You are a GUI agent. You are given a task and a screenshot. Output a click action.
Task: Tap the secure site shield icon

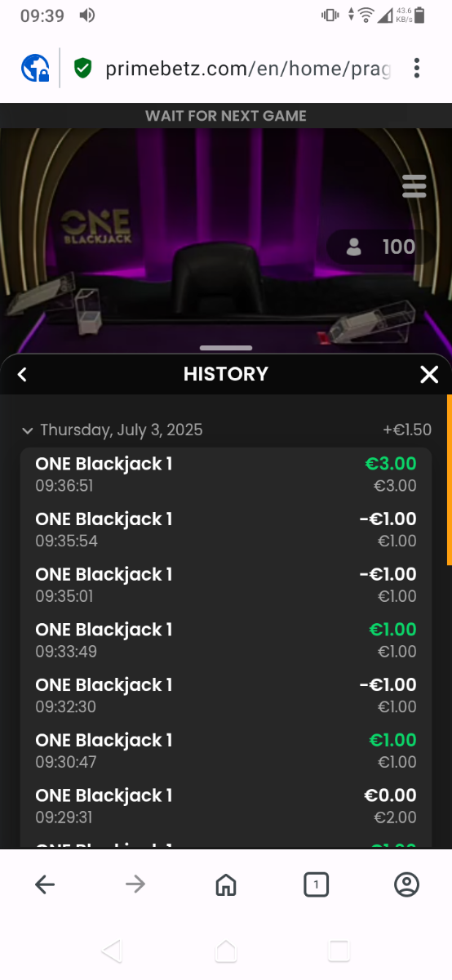pyautogui.click(x=82, y=68)
